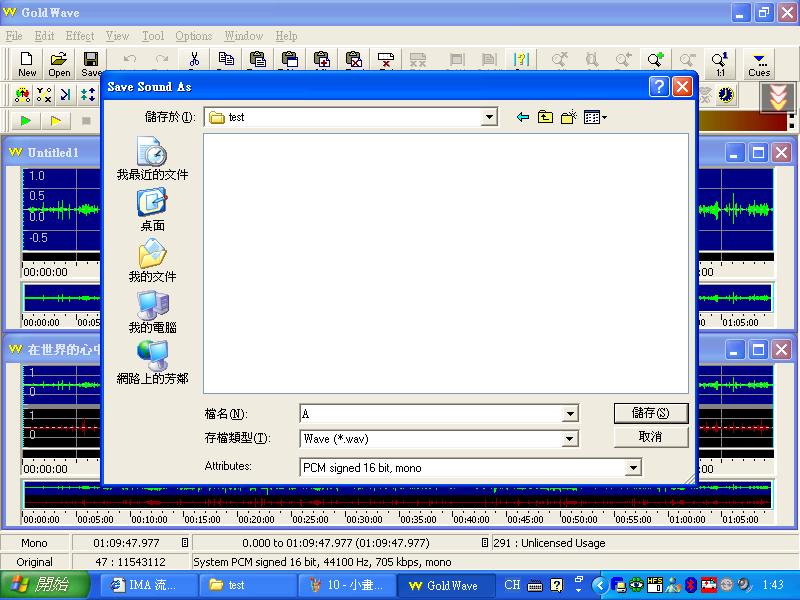Open the Options menu
Image resolution: width=800 pixels, height=600 pixels.
click(x=194, y=36)
